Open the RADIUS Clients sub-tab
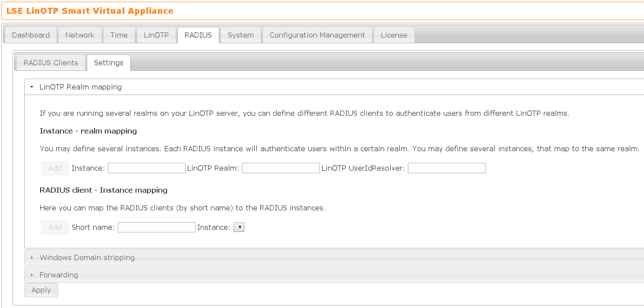 pyautogui.click(x=51, y=63)
